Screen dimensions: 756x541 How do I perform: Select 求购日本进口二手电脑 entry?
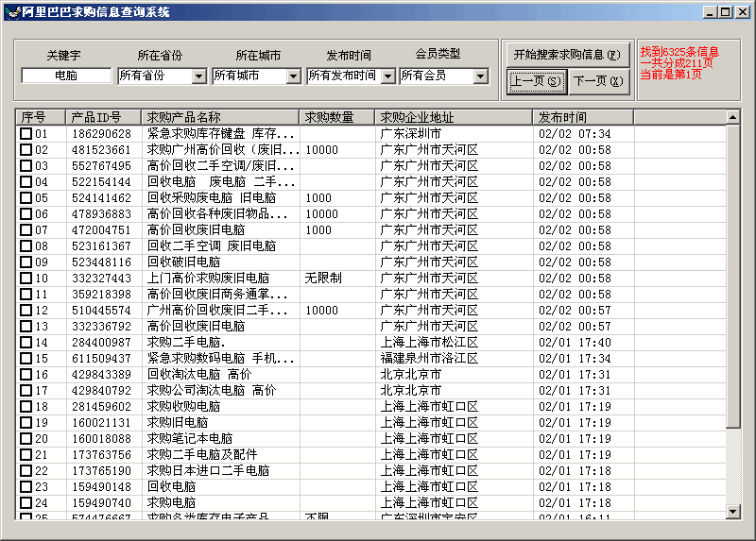[208, 471]
